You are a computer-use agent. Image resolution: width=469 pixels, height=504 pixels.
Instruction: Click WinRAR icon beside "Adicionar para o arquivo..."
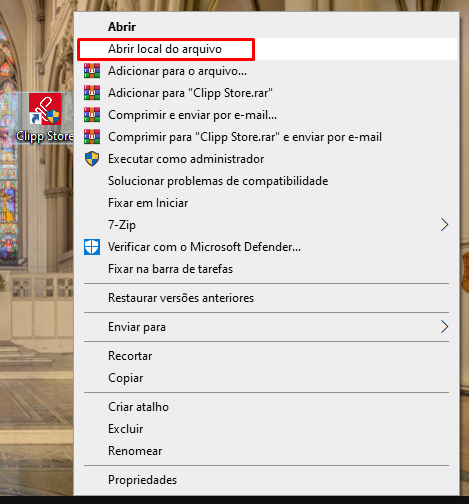click(x=92, y=71)
